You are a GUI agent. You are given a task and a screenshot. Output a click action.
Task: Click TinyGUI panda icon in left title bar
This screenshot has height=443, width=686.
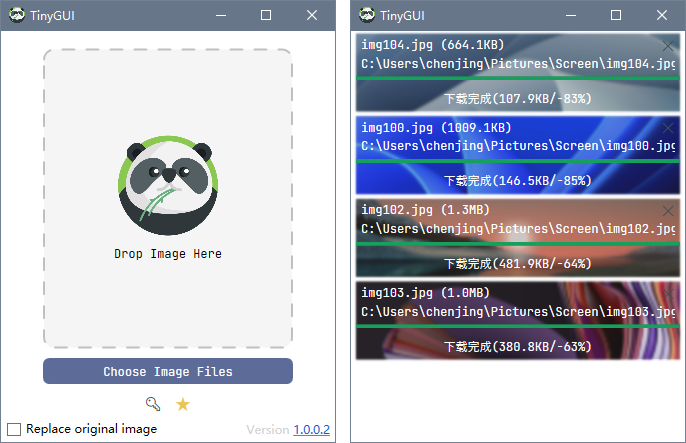(16, 15)
